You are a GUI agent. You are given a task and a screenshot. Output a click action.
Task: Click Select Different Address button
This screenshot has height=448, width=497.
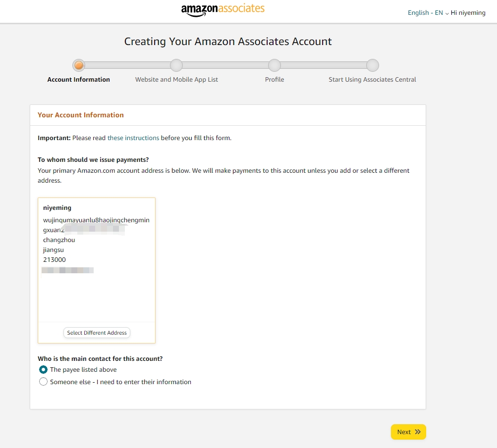tap(97, 333)
